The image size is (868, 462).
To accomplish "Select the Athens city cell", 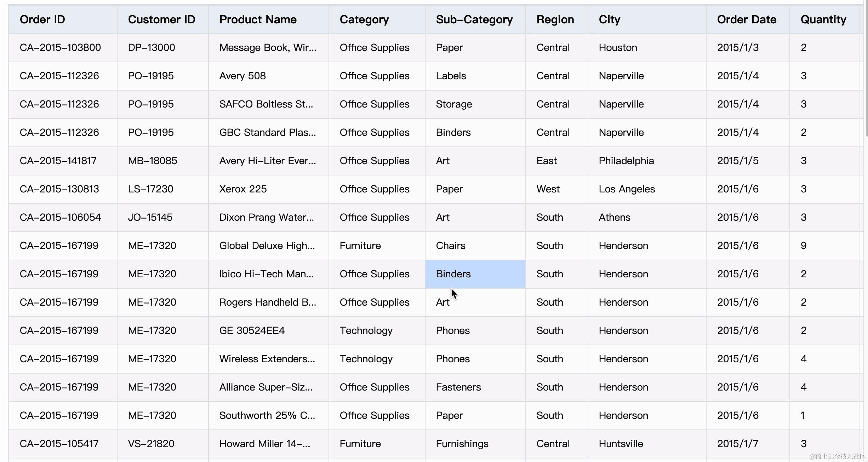I will pyautogui.click(x=615, y=218).
